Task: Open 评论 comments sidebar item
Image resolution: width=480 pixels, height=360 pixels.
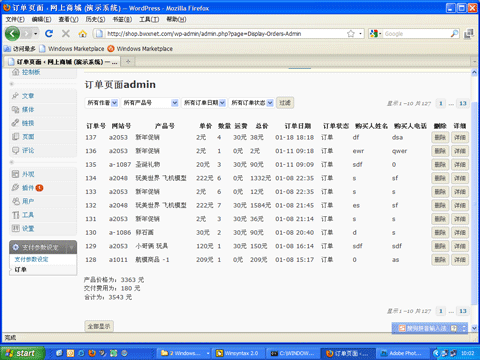Action: pyautogui.click(x=28, y=150)
